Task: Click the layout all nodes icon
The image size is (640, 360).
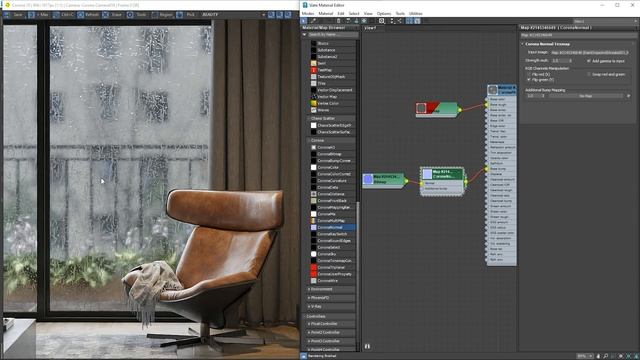Action: (392, 21)
